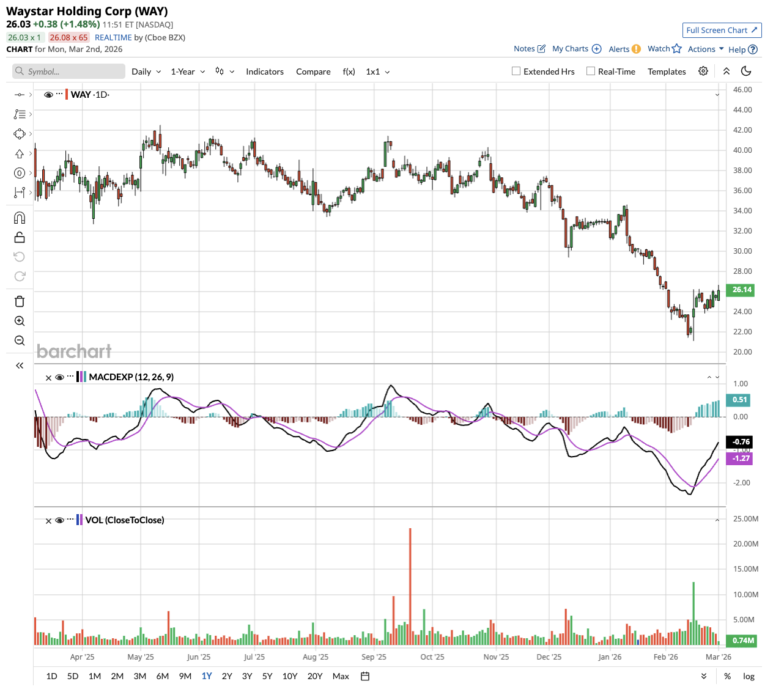Add a note with the Notes icon
Image resolution: width=784 pixels, height=692 pixels.
pyautogui.click(x=530, y=49)
